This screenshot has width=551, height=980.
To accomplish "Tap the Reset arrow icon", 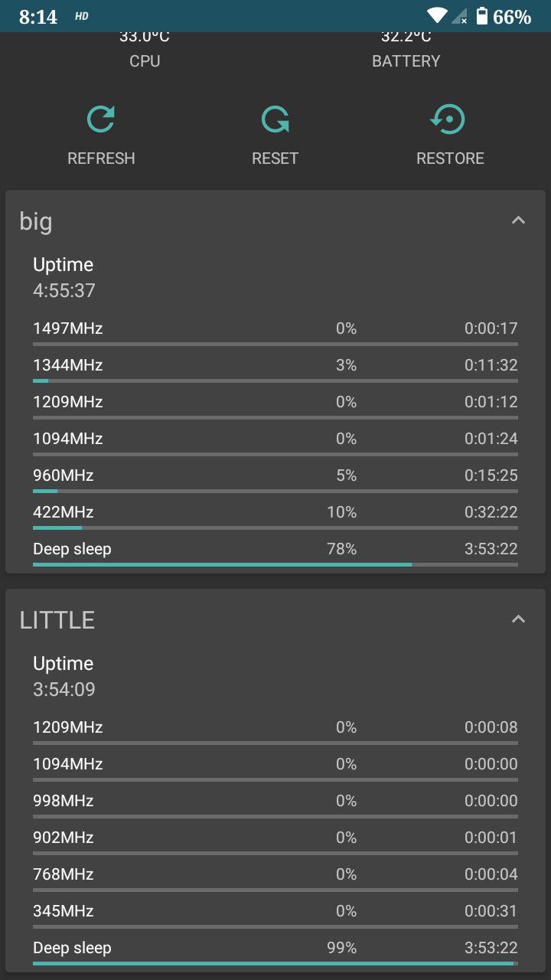I will coord(275,119).
